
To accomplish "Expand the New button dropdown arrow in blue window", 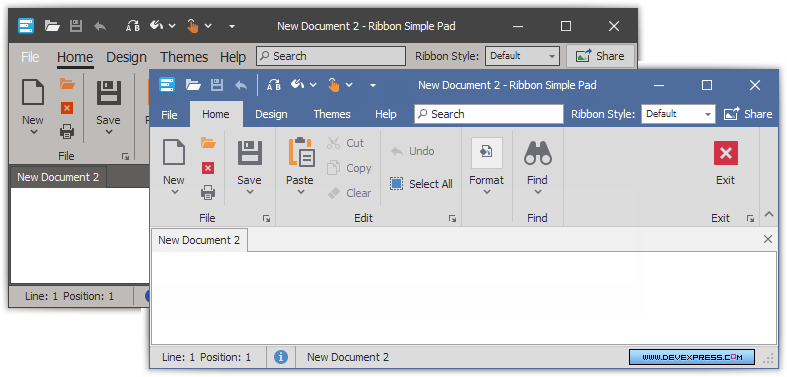I will tap(175, 192).
